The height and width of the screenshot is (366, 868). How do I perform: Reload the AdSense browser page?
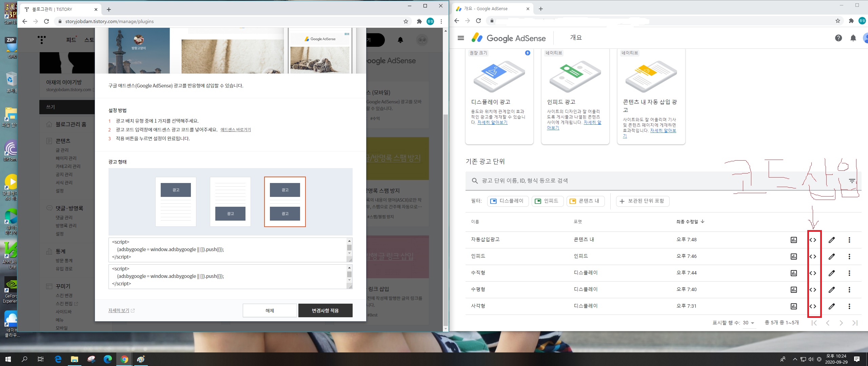(x=478, y=21)
